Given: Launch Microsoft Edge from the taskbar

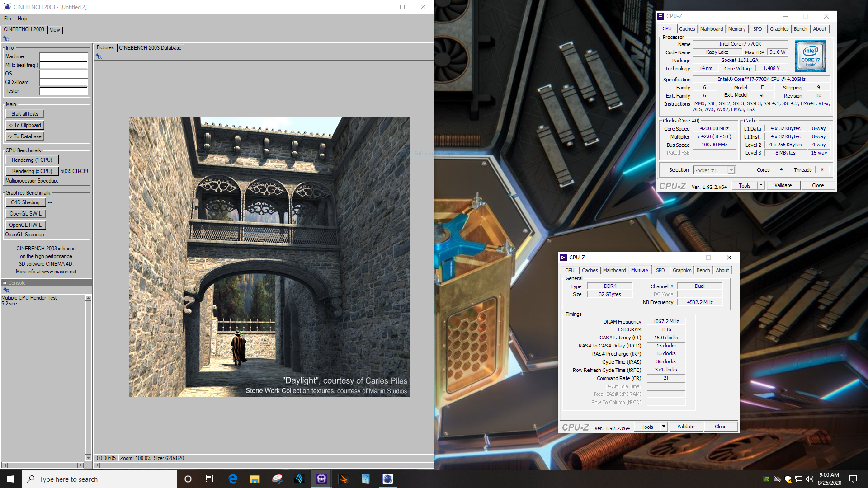Looking at the screenshot, I should click(x=233, y=479).
